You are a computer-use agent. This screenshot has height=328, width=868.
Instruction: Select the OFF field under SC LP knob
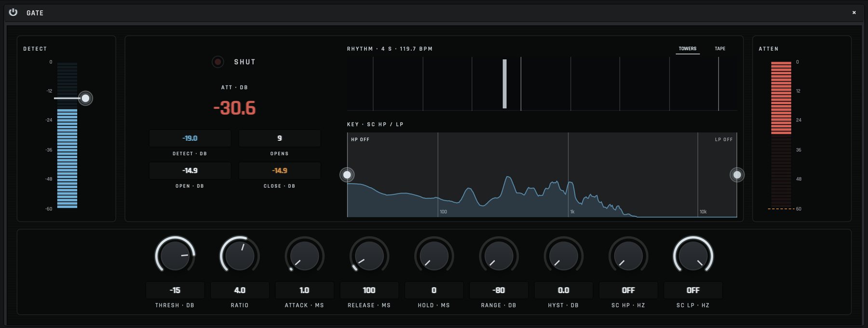(693, 290)
